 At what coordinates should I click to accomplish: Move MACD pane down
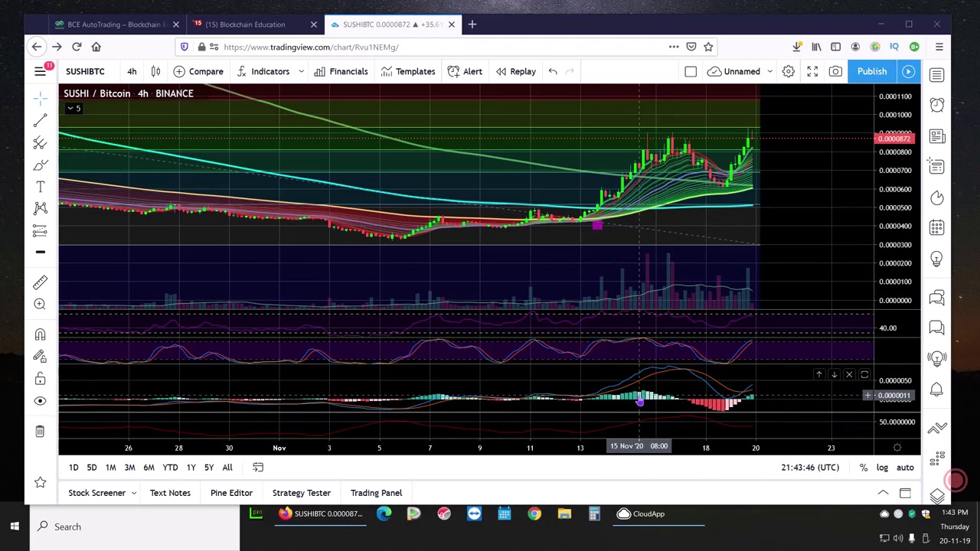click(x=834, y=374)
